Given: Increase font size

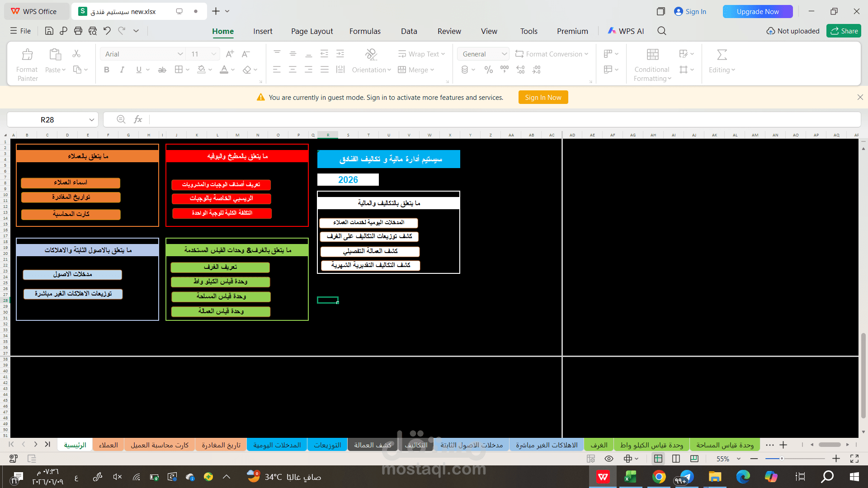Looking at the screenshot, I should (x=230, y=54).
